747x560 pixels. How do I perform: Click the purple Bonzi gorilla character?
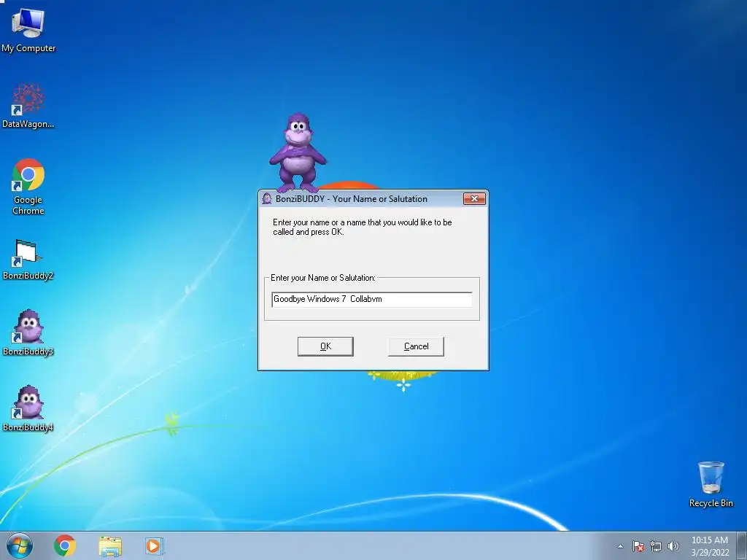tap(298, 152)
